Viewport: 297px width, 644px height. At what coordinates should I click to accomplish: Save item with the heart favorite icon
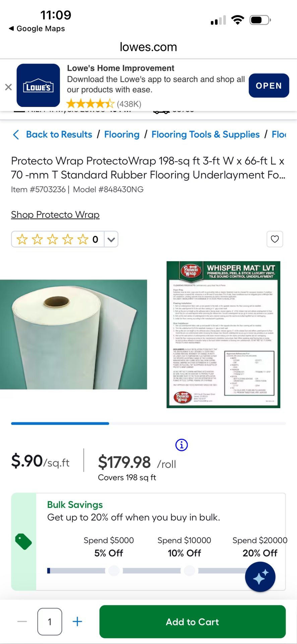pyautogui.click(x=275, y=239)
